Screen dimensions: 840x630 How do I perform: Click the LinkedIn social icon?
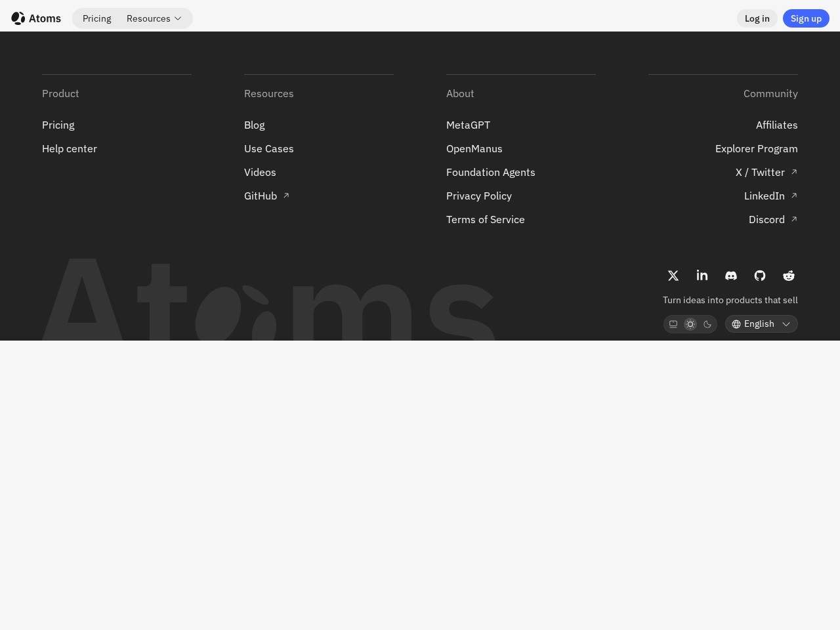click(x=702, y=276)
